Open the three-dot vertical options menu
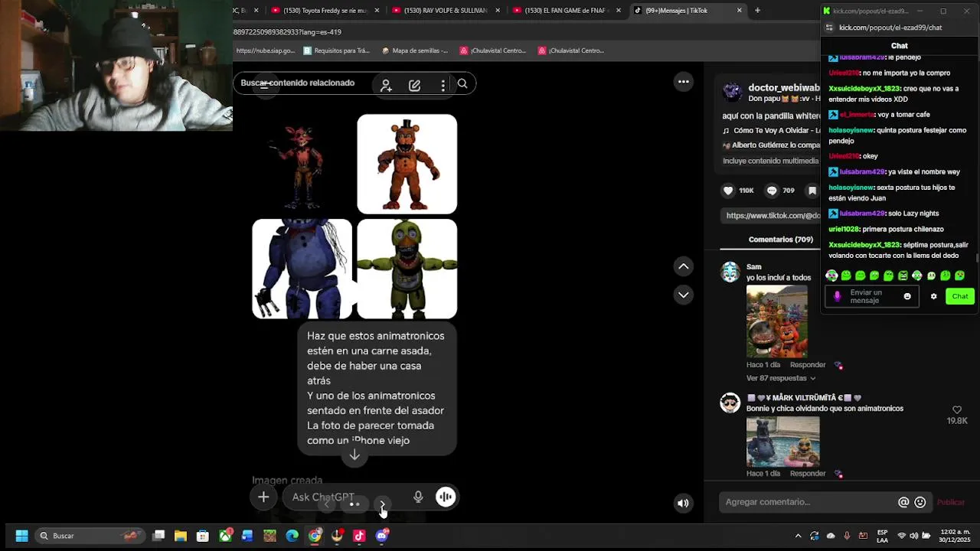 coord(443,85)
